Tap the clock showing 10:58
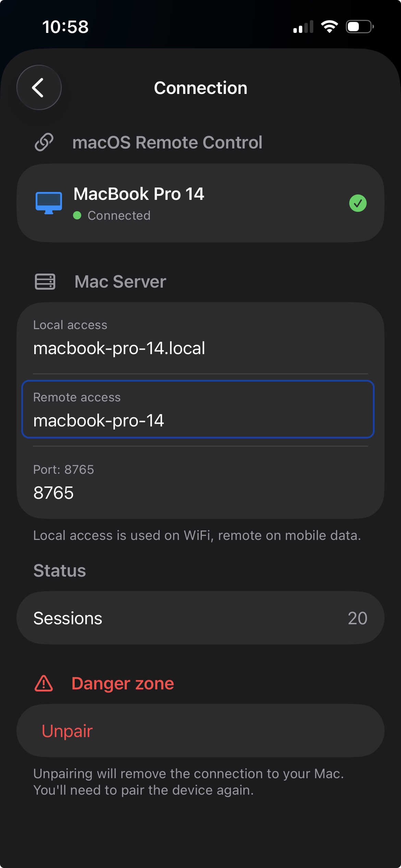The width and height of the screenshot is (401, 868). point(66,26)
